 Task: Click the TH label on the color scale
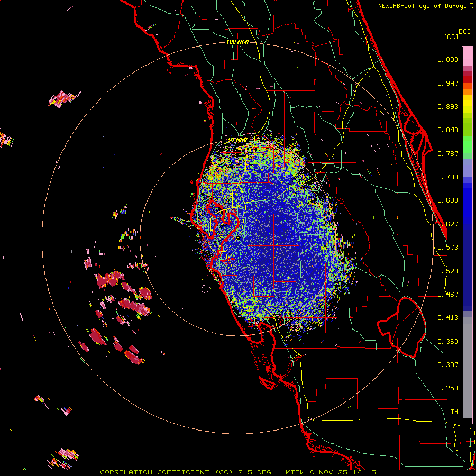(454, 412)
